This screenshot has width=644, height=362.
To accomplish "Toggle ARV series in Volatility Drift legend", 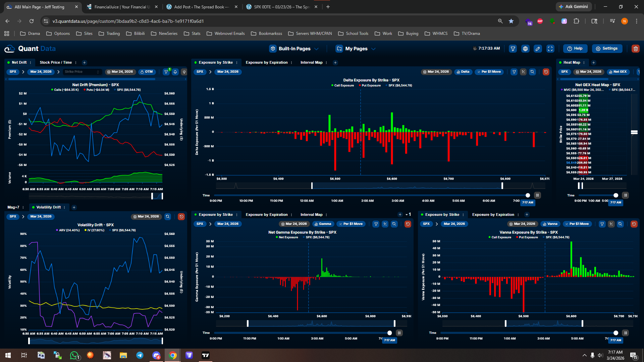I will pyautogui.click(x=67, y=230).
